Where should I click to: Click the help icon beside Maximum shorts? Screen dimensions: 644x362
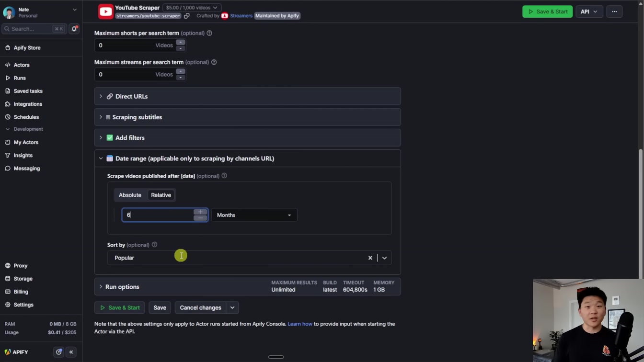point(209,33)
